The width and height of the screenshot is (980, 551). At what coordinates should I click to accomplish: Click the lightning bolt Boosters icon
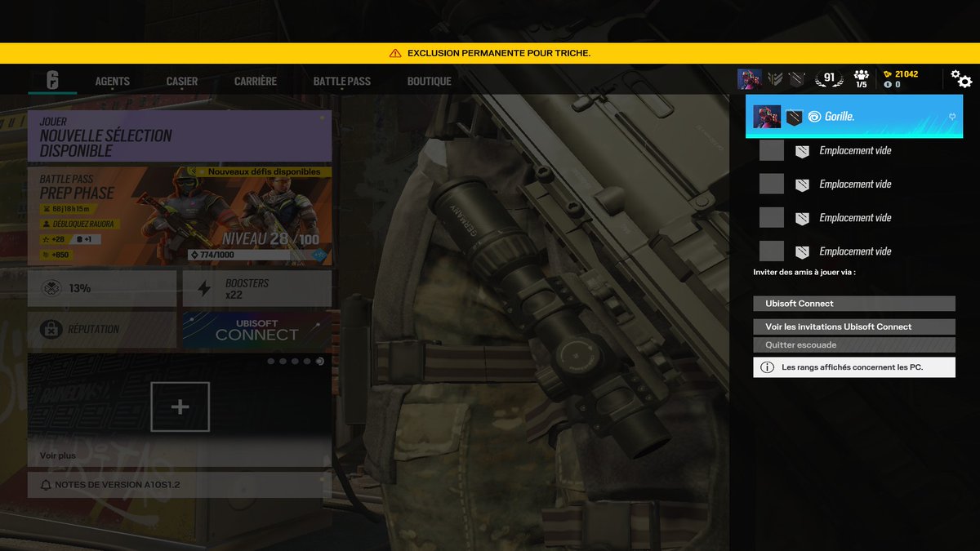click(x=205, y=288)
